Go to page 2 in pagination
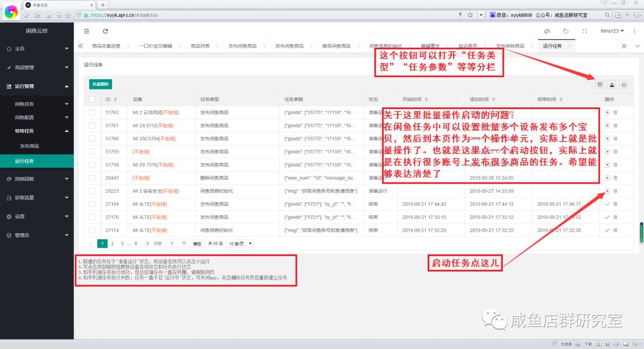This screenshot has width=644, height=349. 112,243
